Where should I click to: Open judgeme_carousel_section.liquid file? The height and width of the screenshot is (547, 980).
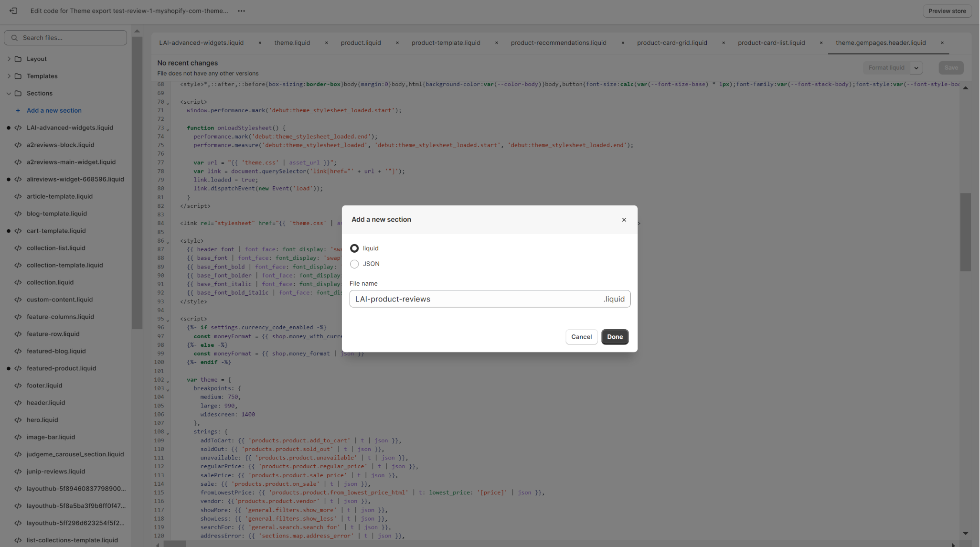pos(75,454)
